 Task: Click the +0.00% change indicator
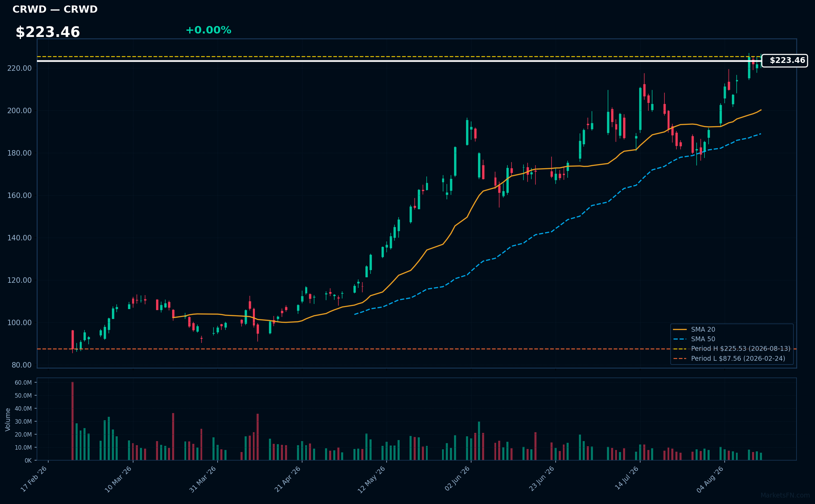click(x=208, y=30)
